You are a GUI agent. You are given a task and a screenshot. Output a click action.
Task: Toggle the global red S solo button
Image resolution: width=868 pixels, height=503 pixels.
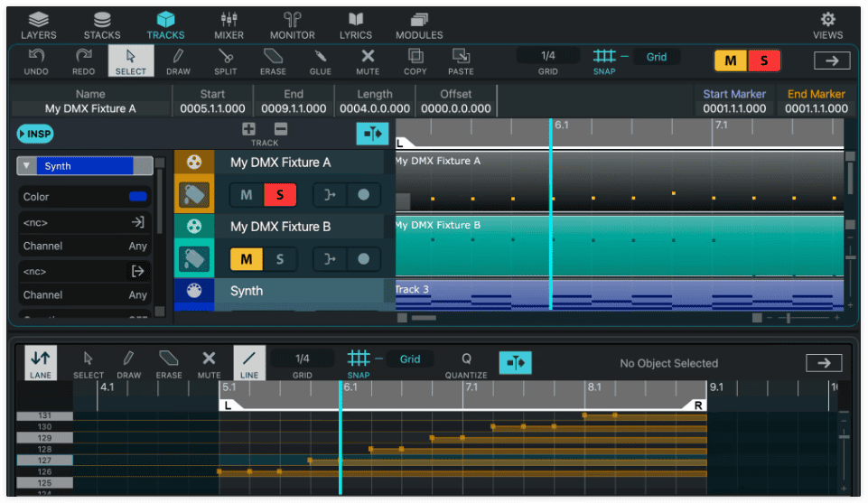(x=764, y=61)
